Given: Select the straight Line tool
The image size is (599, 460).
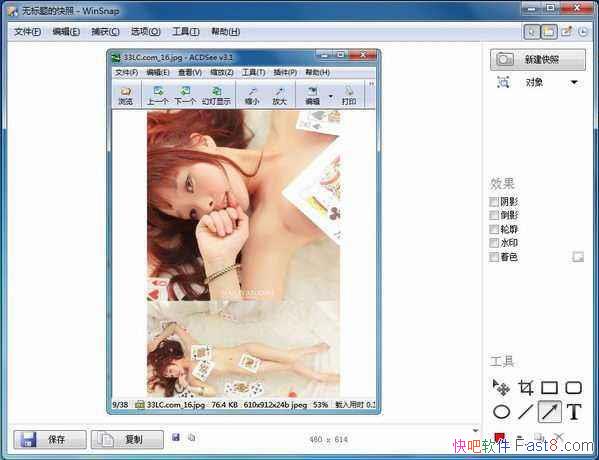Looking at the screenshot, I should click(x=526, y=412).
